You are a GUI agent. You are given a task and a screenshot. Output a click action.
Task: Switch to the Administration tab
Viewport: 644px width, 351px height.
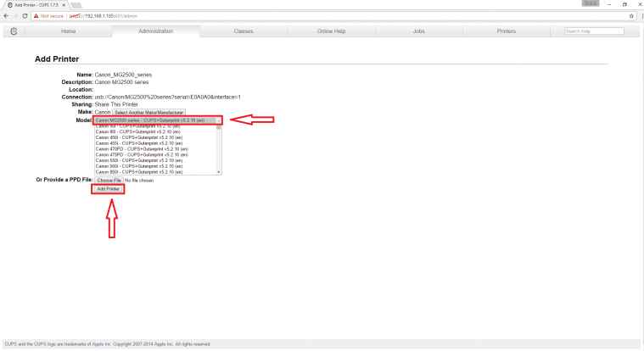pyautogui.click(x=155, y=31)
